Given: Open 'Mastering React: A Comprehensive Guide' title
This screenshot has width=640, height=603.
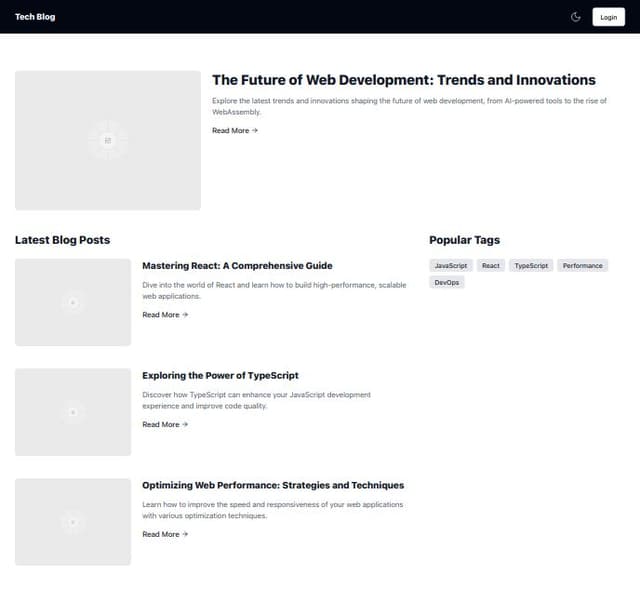Looking at the screenshot, I should point(237,266).
